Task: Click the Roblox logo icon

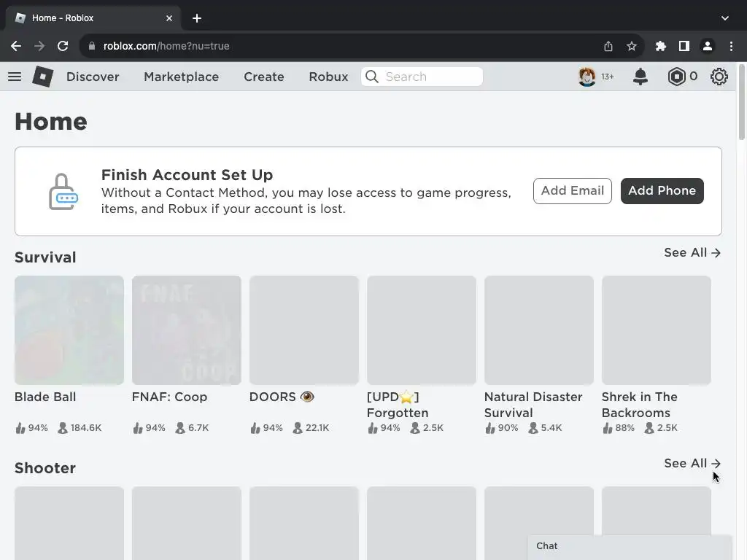Action: (42, 76)
